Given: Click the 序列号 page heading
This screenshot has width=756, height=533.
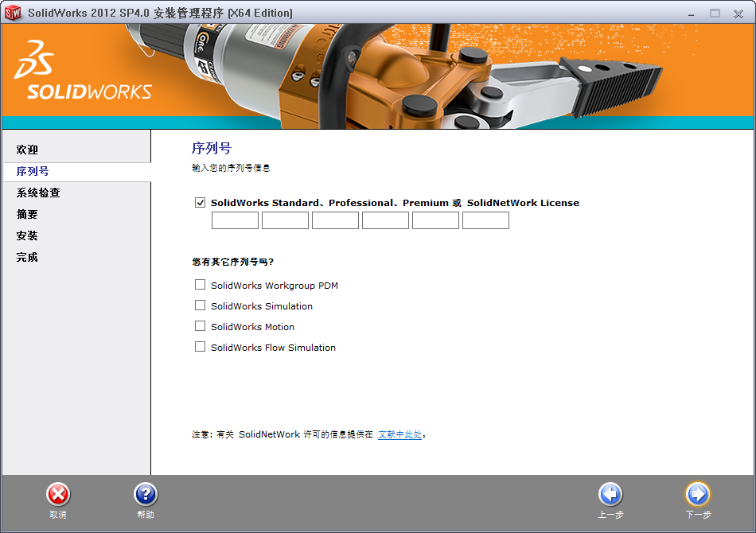Looking at the screenshot, I should pyautogui.click(x=212, y=149).
